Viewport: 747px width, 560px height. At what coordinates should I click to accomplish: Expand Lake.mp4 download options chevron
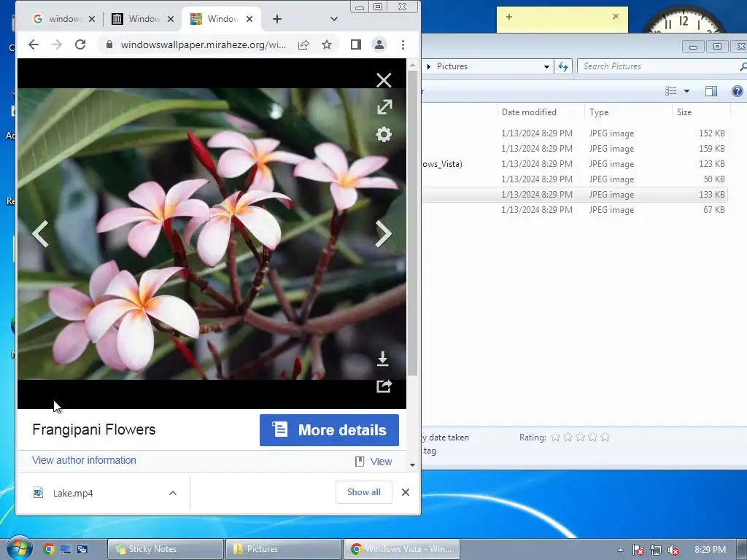[x=173, y=493]
